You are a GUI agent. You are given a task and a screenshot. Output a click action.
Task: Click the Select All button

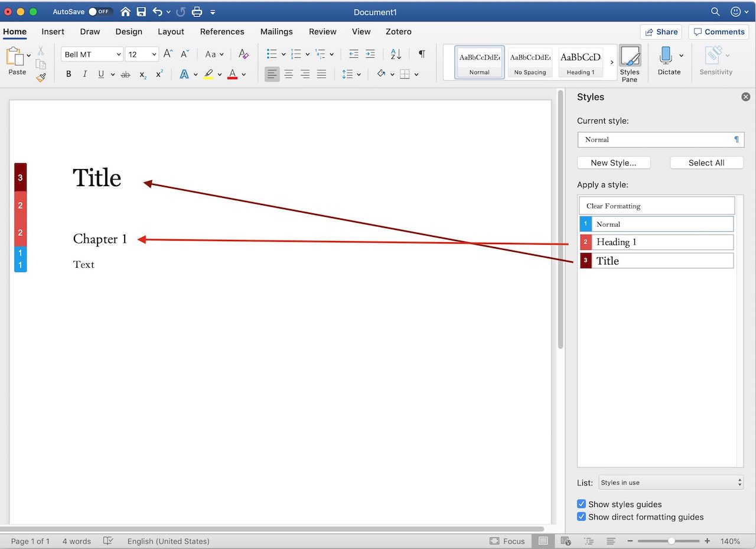coord(706,163)
